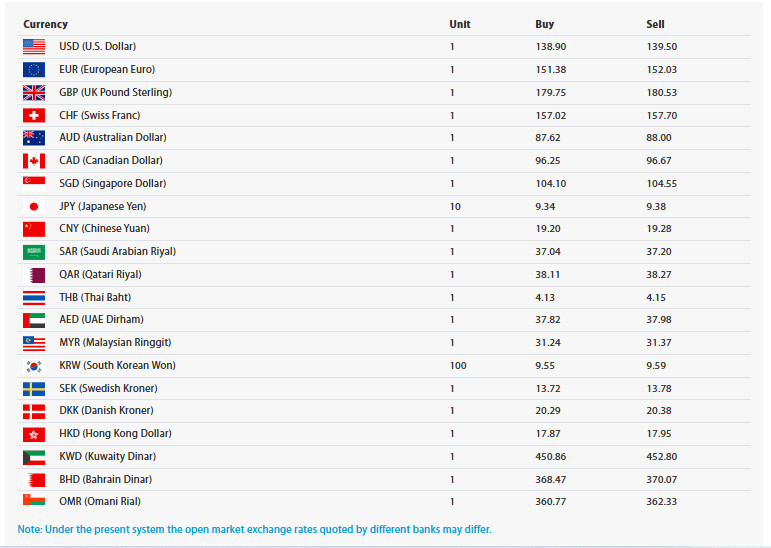Viewport: 771px width, 548px height.
Task: Click the European Union flag icon
Action: 34,69
